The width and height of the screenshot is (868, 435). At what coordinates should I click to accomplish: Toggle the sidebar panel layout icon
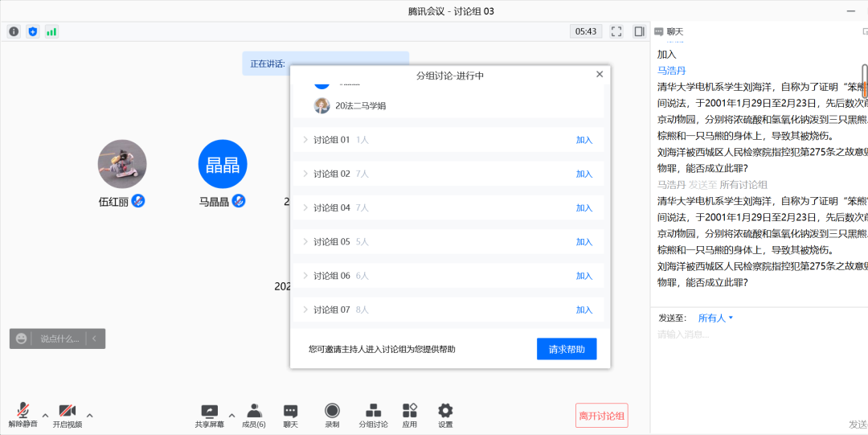coord(639,31)
